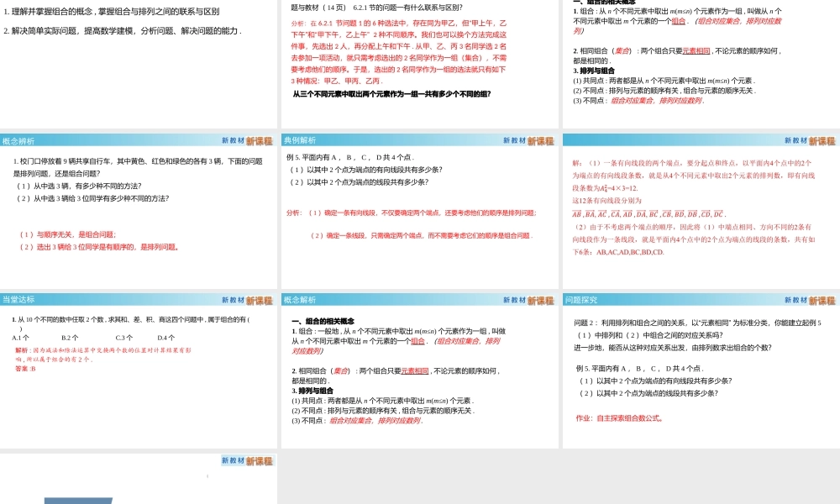Select the 典例解析 header banner
Image resolution: width=840 pixels, height=504 pixels.
299,139
